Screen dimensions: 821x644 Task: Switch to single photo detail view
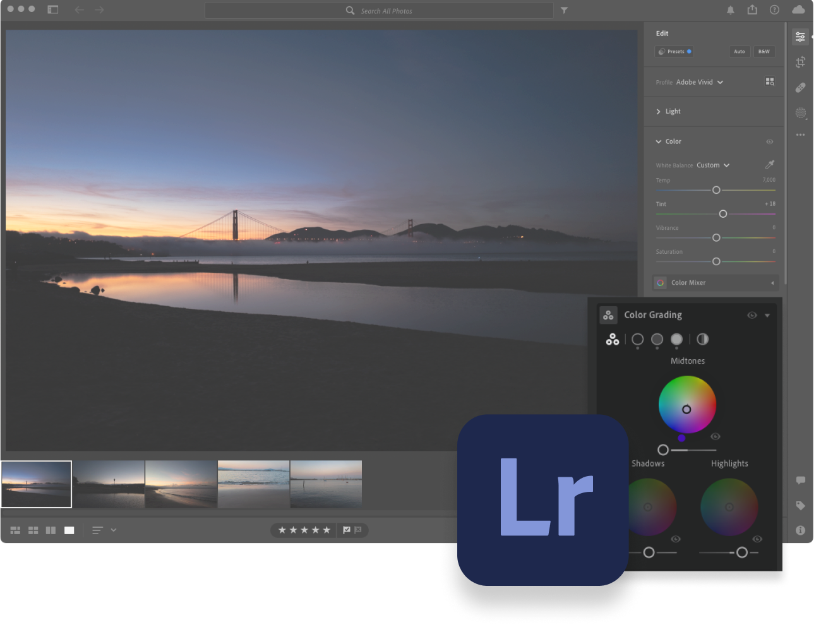tap(69, 530)
